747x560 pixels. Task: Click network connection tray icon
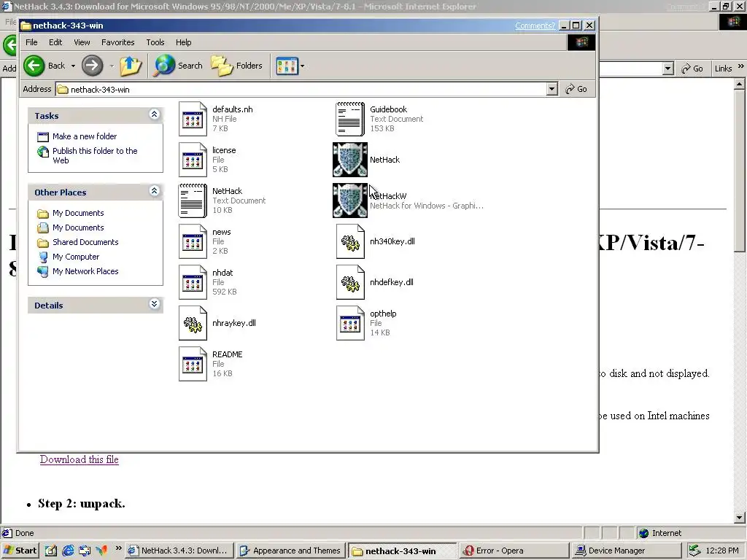point(694,551)
